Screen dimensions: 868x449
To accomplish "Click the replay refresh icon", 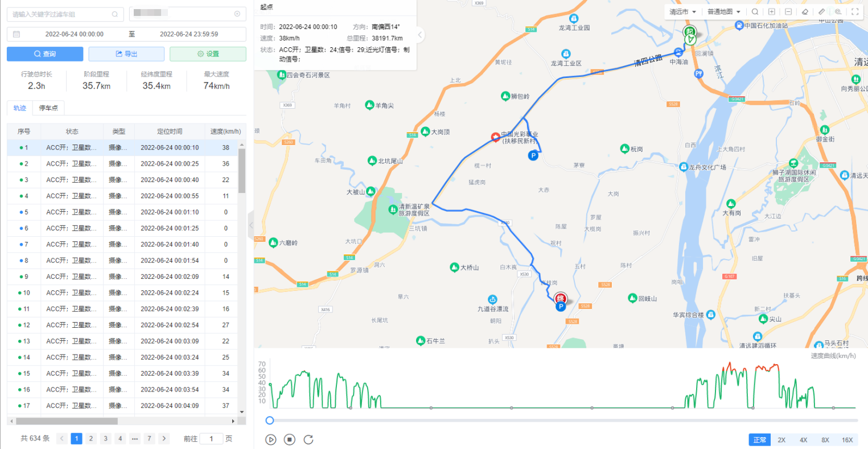I will (308, 439).
